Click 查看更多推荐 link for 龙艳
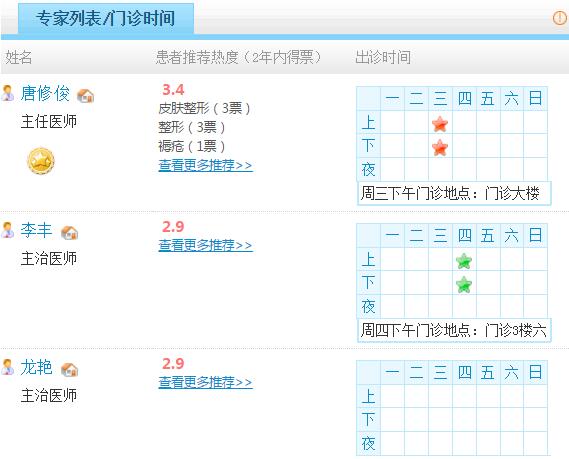This screenshot has height=459, width=569. 205,382
